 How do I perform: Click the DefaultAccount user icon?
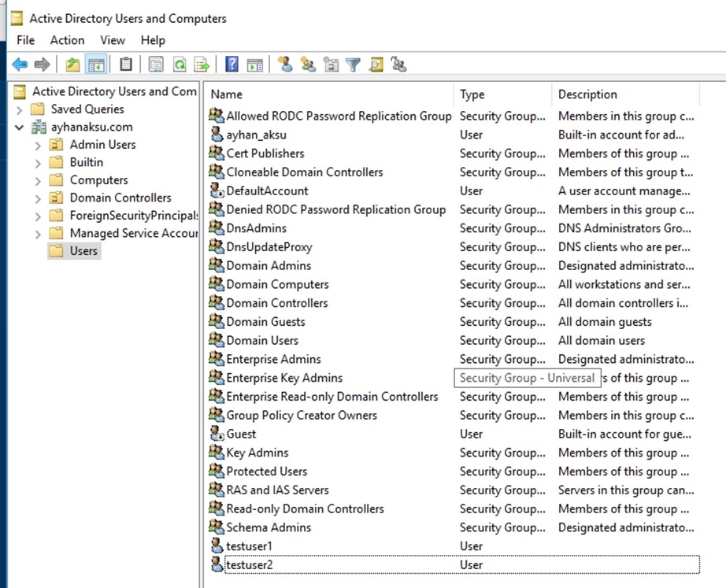[217, 190]
